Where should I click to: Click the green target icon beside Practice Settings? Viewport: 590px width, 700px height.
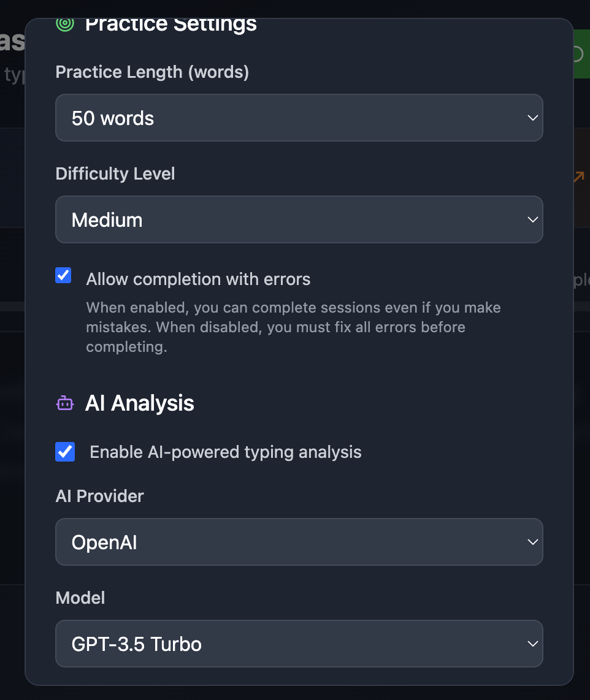(x=65, y=24)
